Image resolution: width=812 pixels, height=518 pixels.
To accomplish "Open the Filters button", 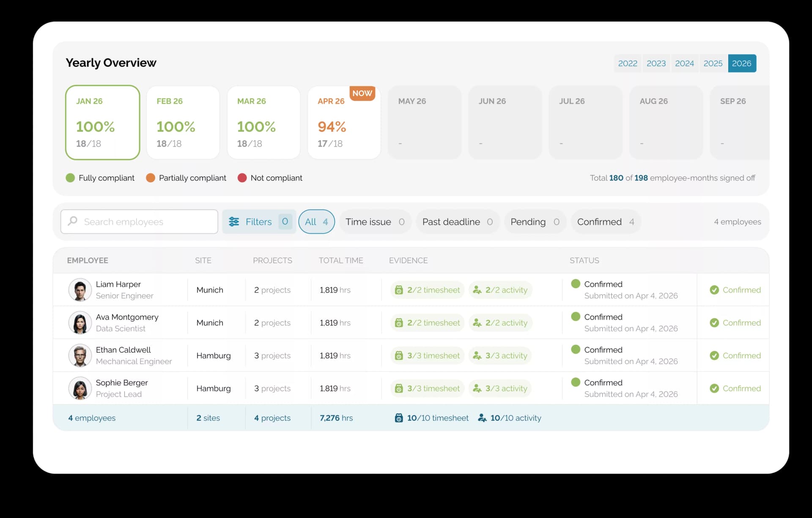I will (x=259, y=222).
